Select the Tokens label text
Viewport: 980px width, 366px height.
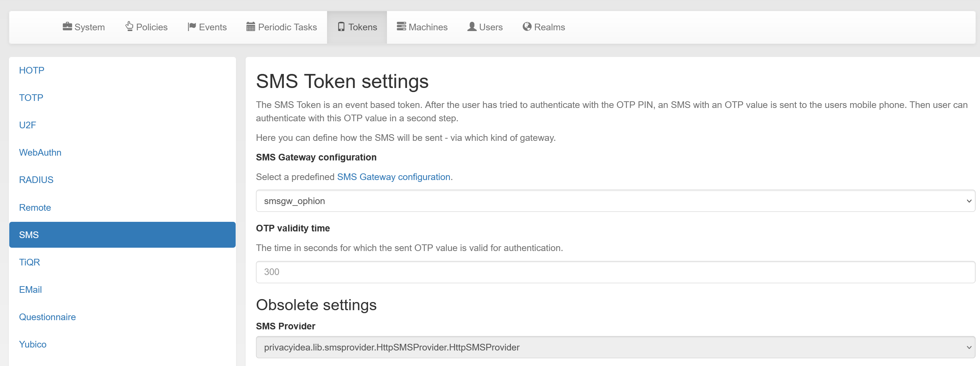(363, 27)
